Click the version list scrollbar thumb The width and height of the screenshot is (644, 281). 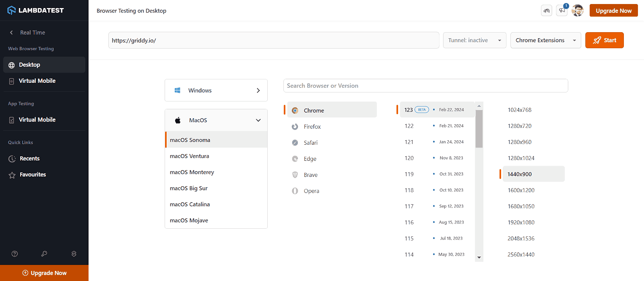(x=479, y=129)
